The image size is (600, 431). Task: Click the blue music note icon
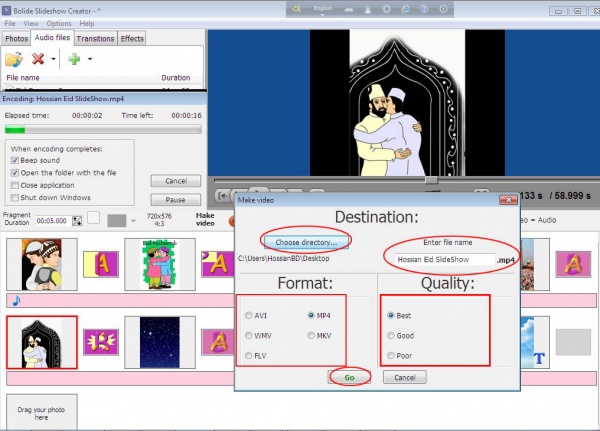coord(16,301)
